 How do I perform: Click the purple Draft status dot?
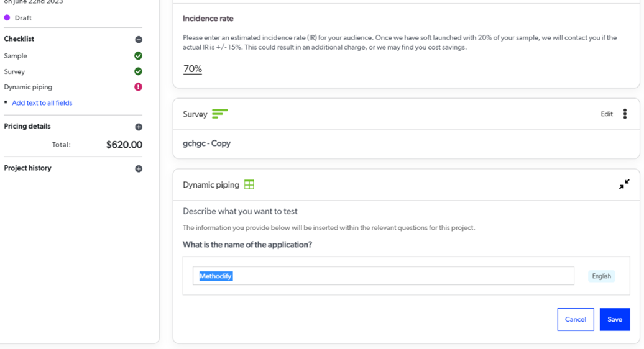[x=7, y=18]
